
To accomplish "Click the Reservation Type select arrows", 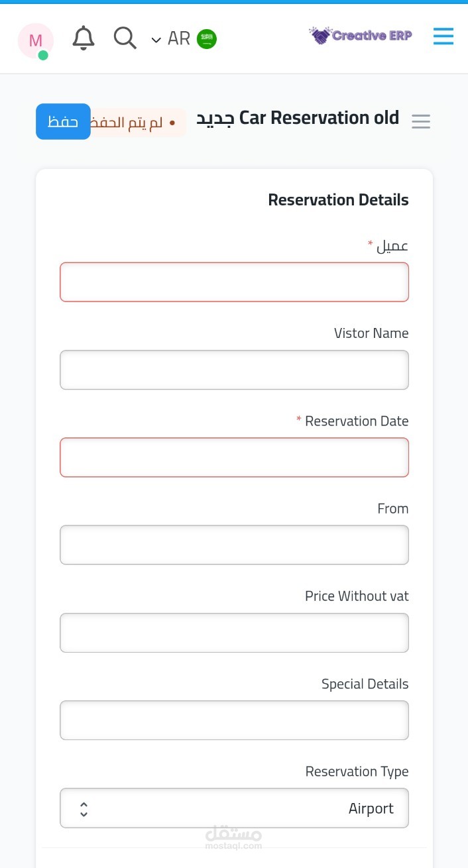I will coord(84,808).
